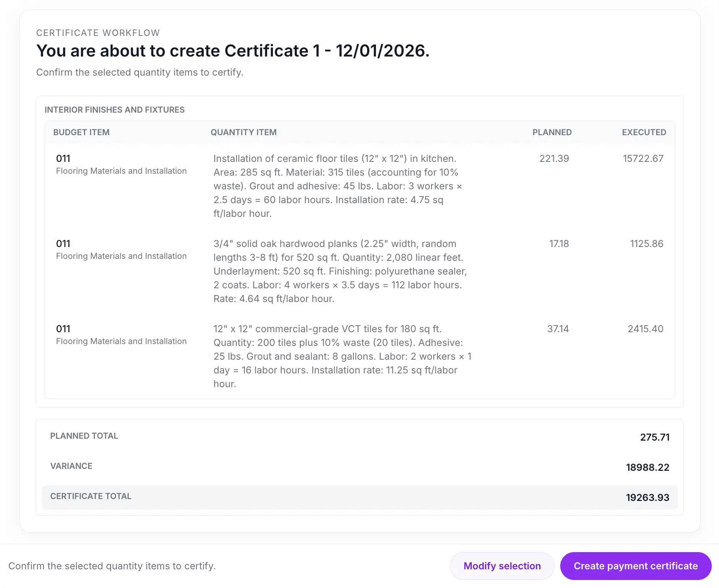Viewport: 719px width, 588px height.
Task: Click the PLANNED column header
Action: coord(551,132)
